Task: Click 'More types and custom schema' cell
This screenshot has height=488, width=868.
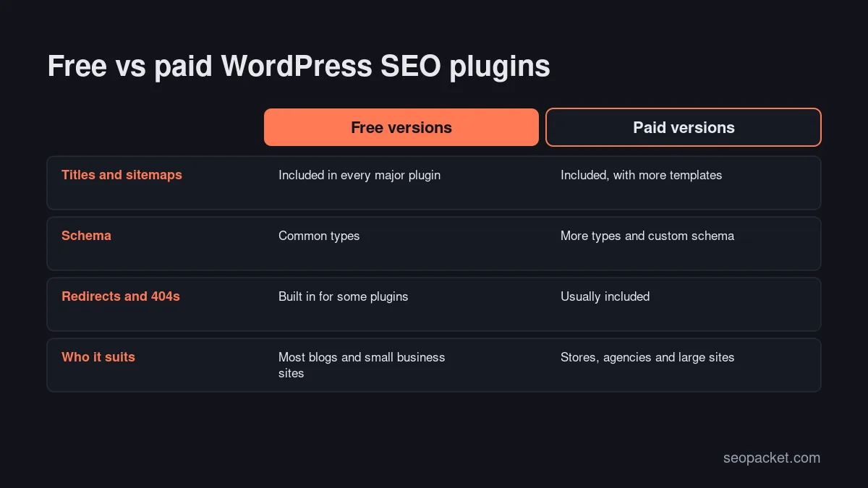Action: coord(647,236)
